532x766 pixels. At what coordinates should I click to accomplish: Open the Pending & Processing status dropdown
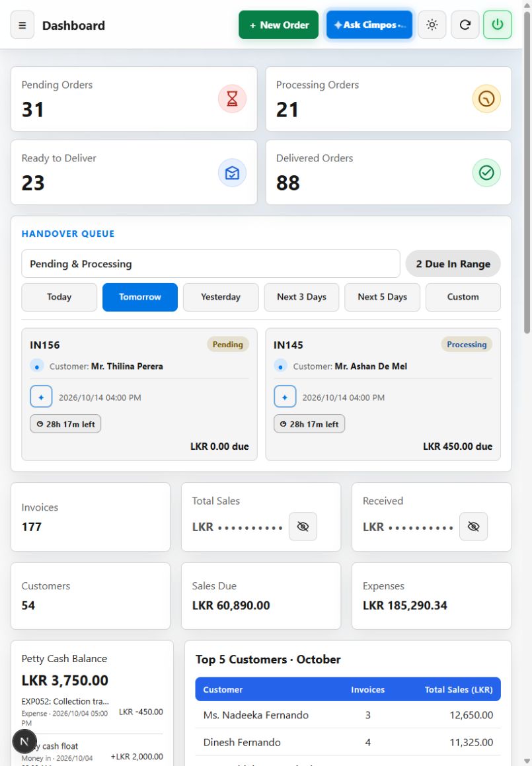(x=210, y=264)
